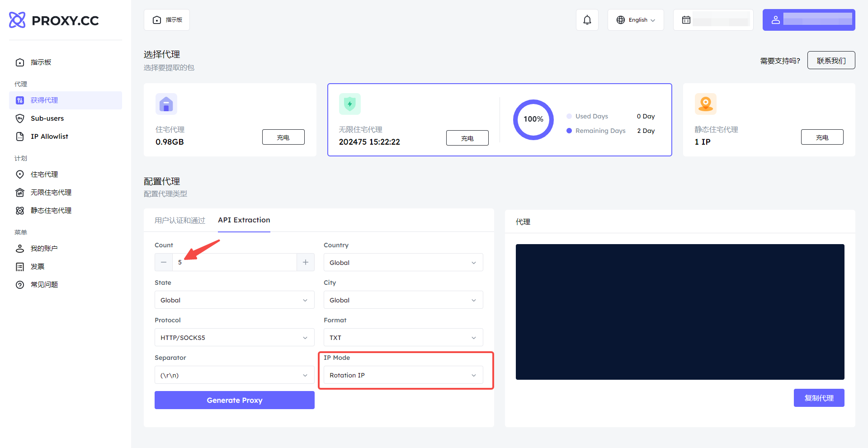Click the globe language icon
Image resolution: width=868 pixels, height=448 pixels.
(621, 20)
